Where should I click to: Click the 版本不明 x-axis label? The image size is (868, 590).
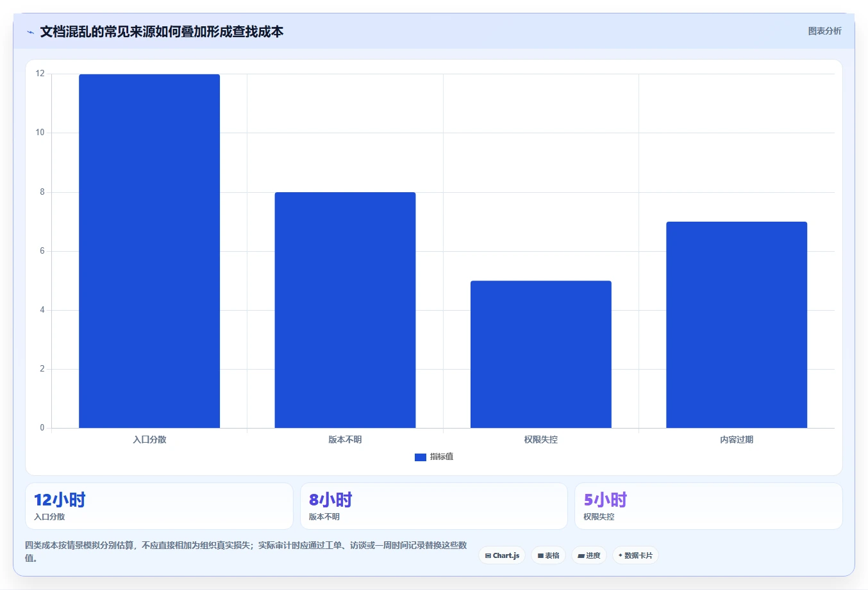[345, 439]
